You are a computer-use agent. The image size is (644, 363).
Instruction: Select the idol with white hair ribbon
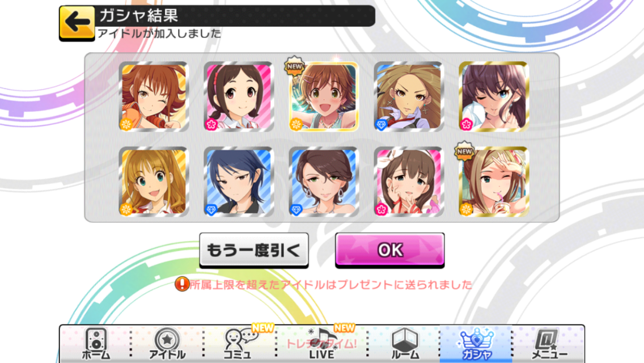[x=409, y=181]
